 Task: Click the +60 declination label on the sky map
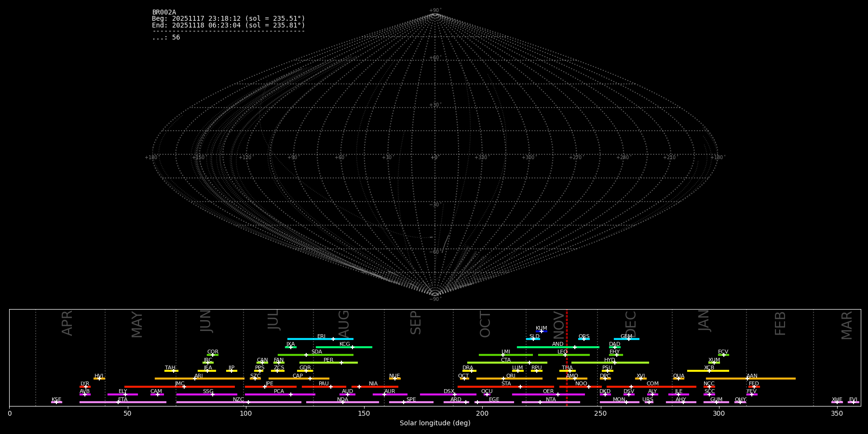pos(435,58)
